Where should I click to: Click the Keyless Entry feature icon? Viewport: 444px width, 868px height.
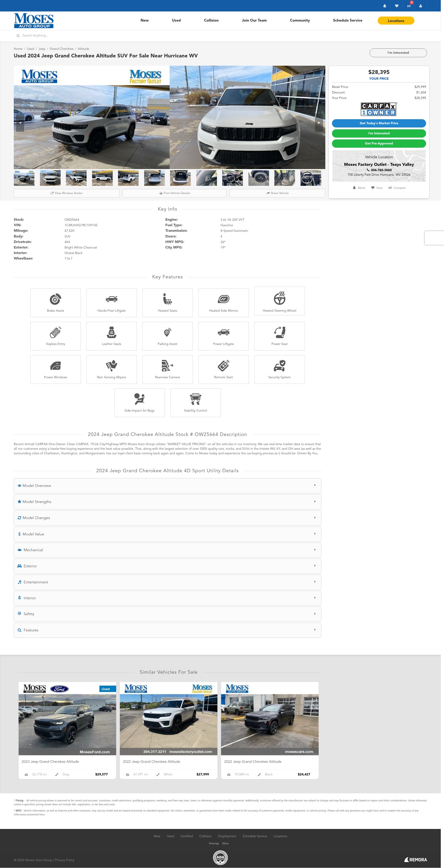tap(55, 332)
